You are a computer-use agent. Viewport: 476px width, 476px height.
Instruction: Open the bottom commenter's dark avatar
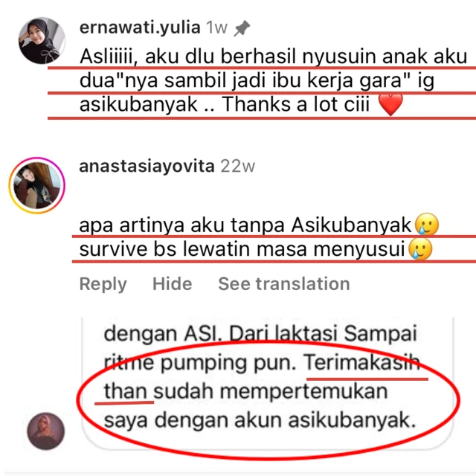coord(46,431)
